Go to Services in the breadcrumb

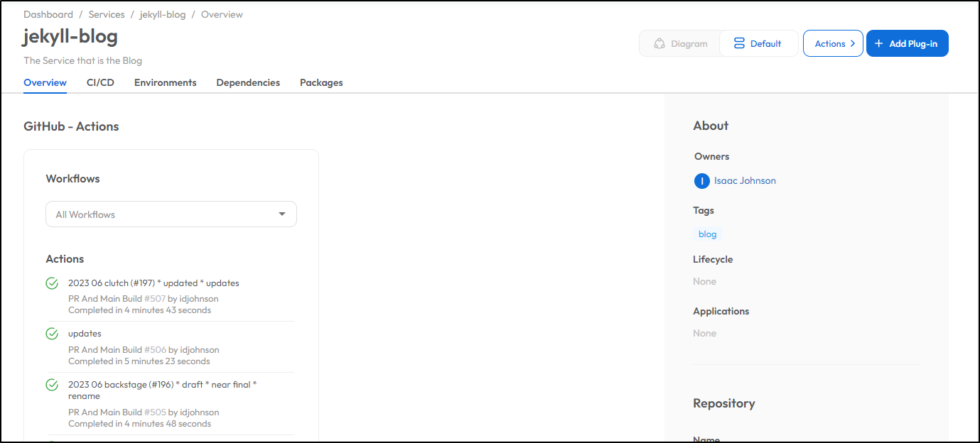coord(107,14)
